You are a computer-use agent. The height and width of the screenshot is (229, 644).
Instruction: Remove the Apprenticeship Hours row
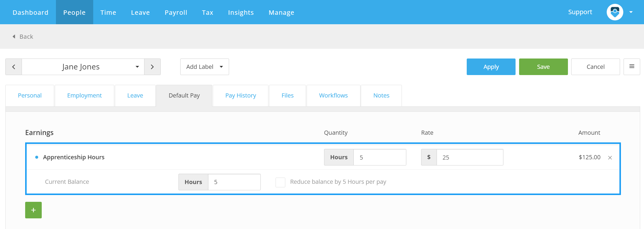click(x=610, y=158)
